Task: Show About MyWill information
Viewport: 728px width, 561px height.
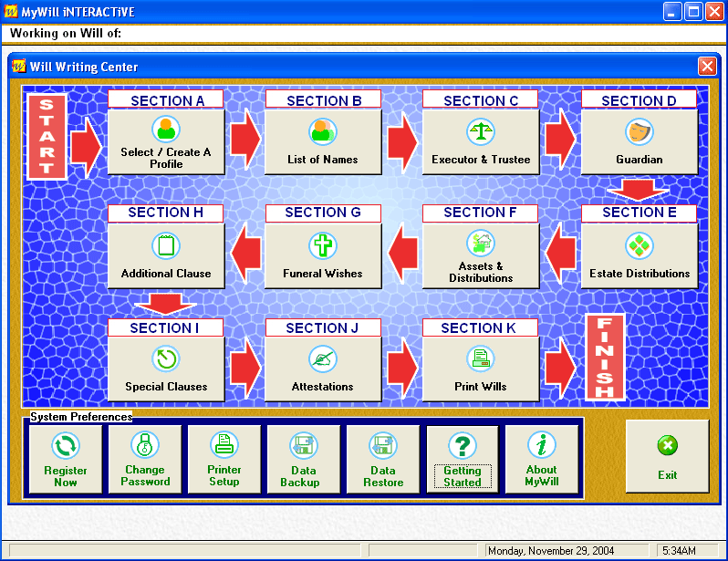Action: [x=542, y=460]
